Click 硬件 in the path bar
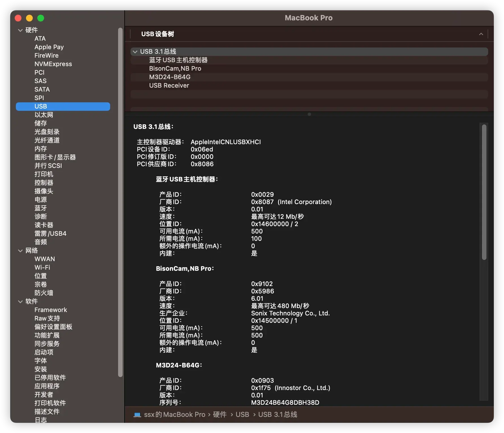 coord(220,415)
